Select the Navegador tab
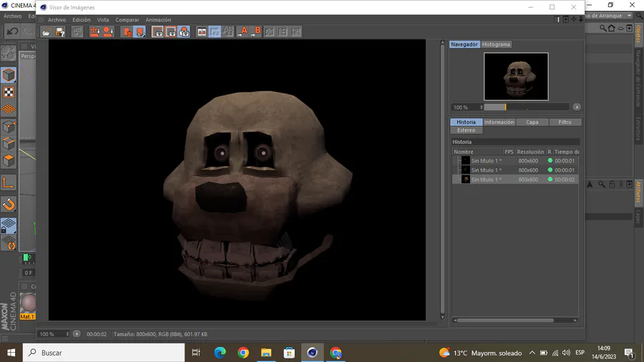Image resolution: width=644 pixels, height=362 pixels. pyautogui.click(x=464, y=44)
